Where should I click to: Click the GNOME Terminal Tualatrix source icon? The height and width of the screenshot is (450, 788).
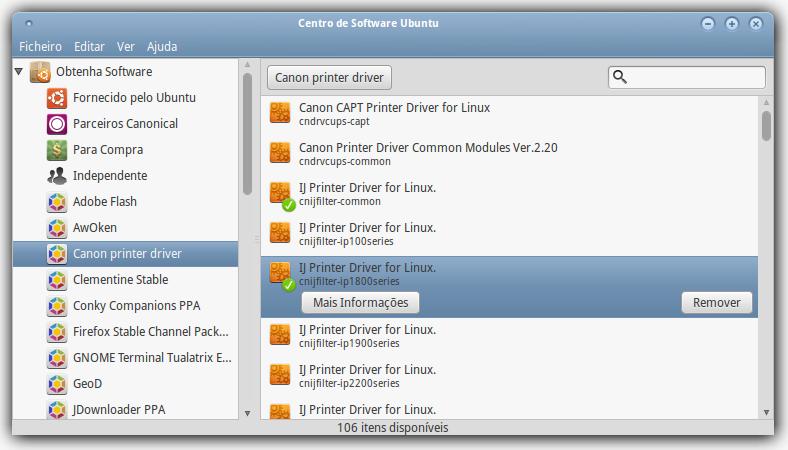(57, 358)
